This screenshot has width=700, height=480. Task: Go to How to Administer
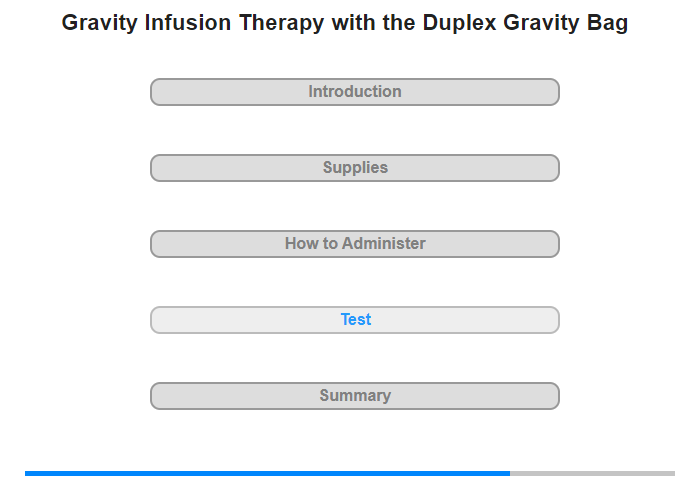[354, 244]
